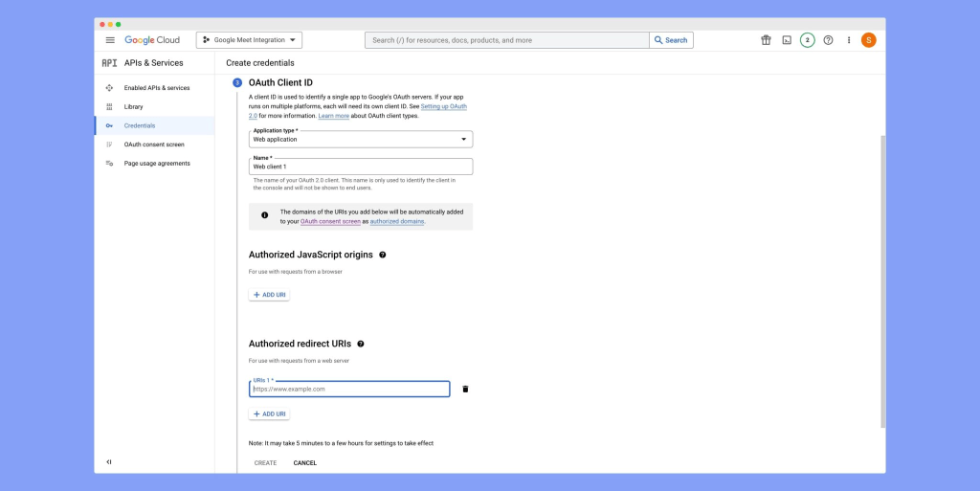The image size is (980, 491).
Task: Delete URIs 1 with trash icon
Action: click(465, 390)
